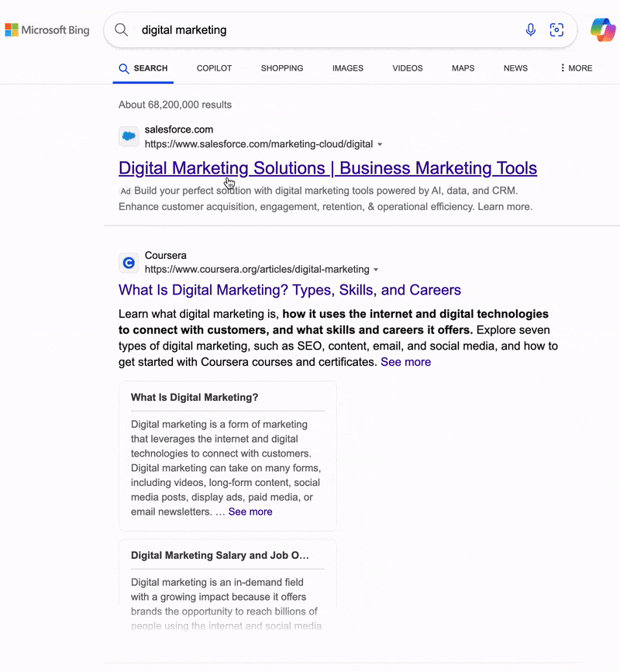Click the About 68,200,000 results text

pyautogui.click(x=175, y=105)
